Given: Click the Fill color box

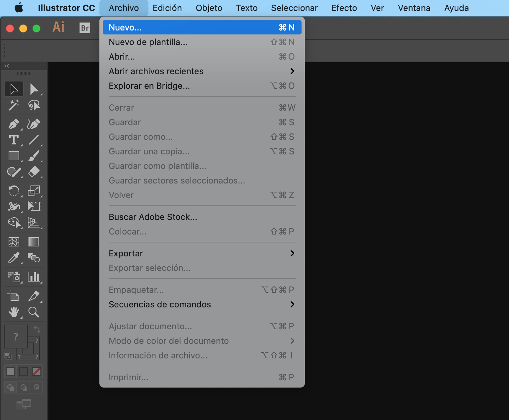Looking at the screenshot, I should click(x=16, y=337).
